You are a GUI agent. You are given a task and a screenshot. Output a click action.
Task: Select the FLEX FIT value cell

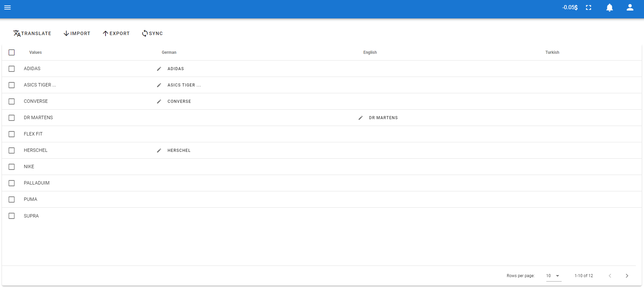point(33,134)
